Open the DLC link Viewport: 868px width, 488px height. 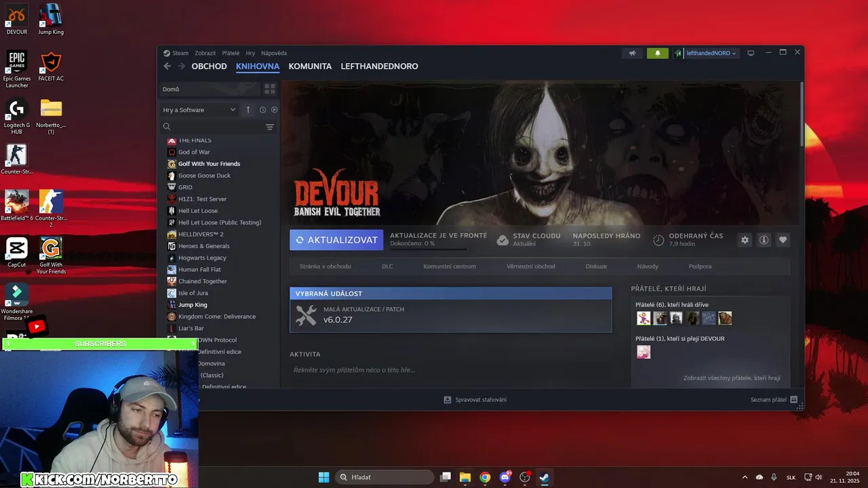pos(387,266)
